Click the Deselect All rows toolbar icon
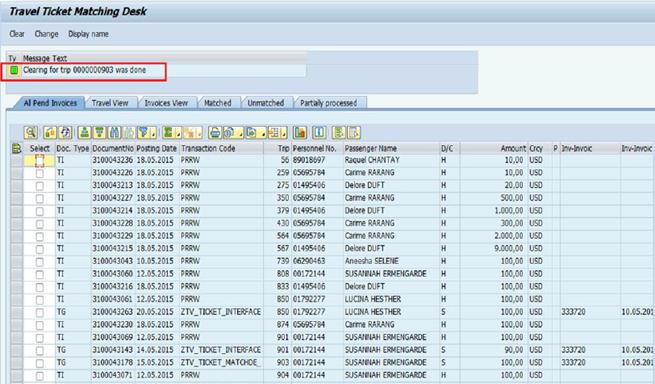The height and width of the screenshot is (384, 655). click(x=354, y=132)
